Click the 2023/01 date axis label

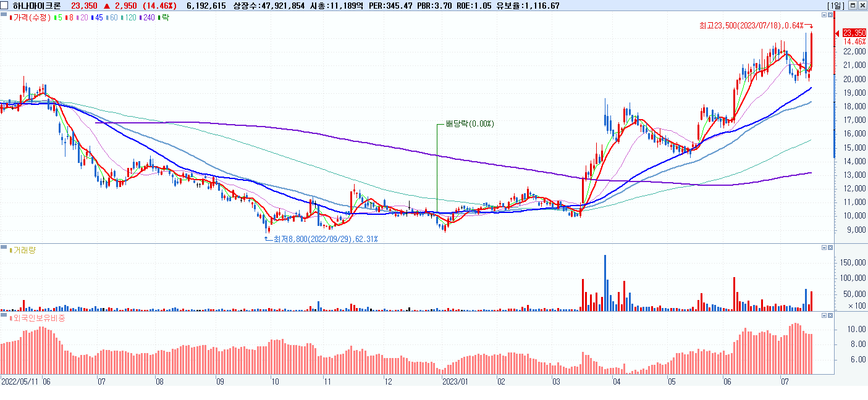point(456,381)
